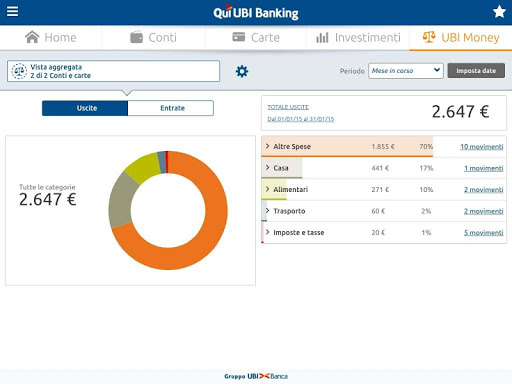
Task: Open settings via the gear icon
Action: tap(242, 71)
